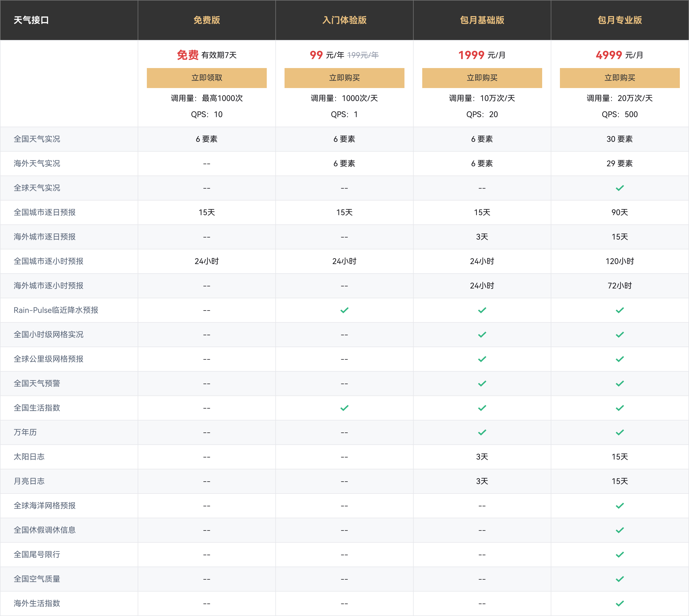Click 全国天气预警 checkmark in 包月基础版

(482, 384)
